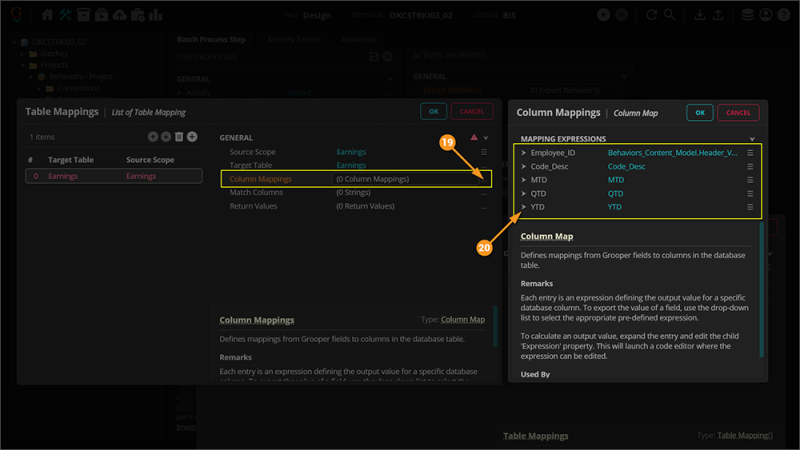Add new table mapping with plus icon
The width and height of the screenshot is (800, 450).
[192, 137]
